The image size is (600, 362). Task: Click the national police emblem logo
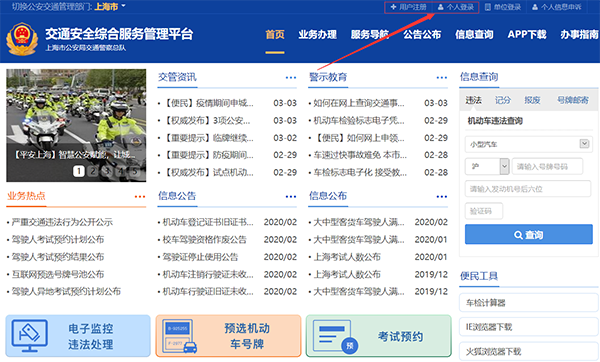tap(22, 38)
